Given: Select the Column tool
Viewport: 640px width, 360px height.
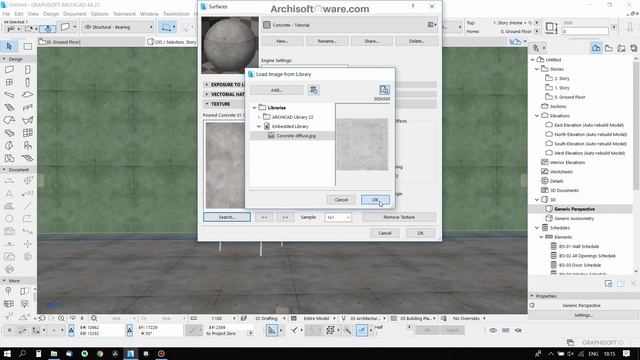Looking at the screenshot, I should click(x=27, y=82).
